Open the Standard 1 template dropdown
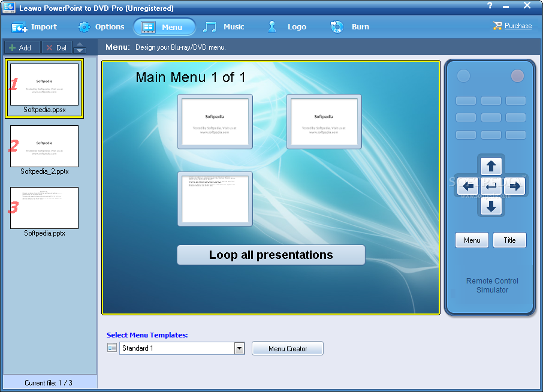The height and width of the screenshot is (392, 543). pyautogui.click(x=182, y=348)
